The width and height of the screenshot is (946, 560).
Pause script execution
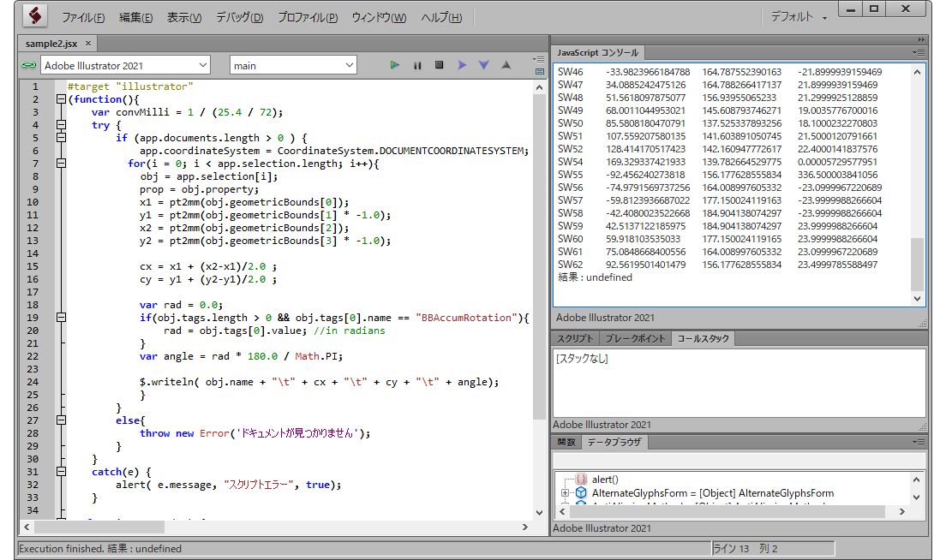(416, 64)
